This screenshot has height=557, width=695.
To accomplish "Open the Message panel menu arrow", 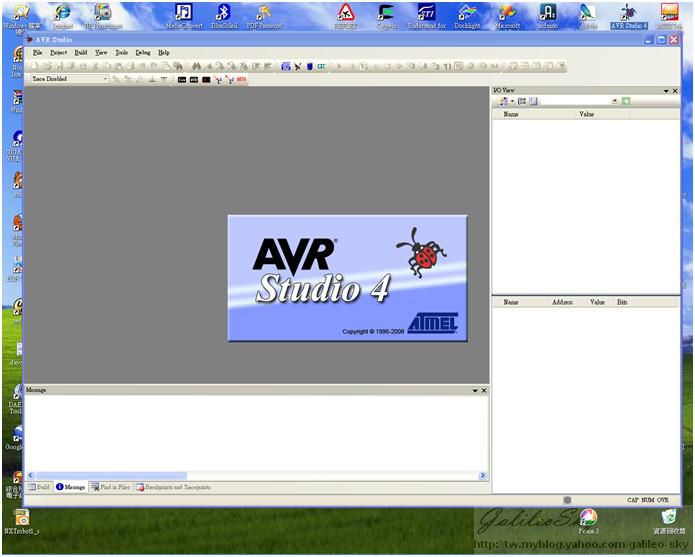I will [475, 391].
